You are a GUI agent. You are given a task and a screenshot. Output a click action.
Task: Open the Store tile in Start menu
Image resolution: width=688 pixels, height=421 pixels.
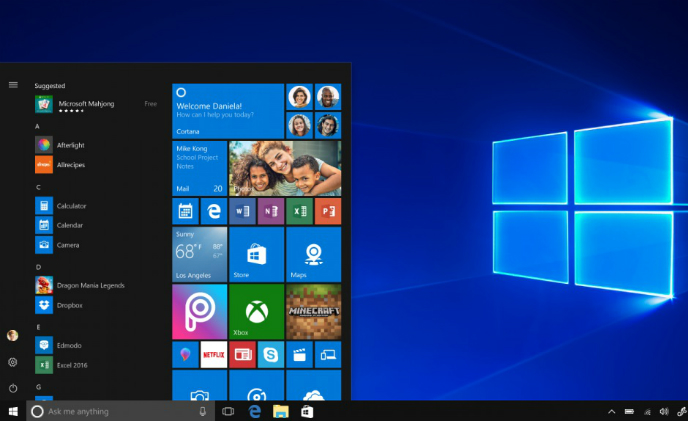pos(257,254)
